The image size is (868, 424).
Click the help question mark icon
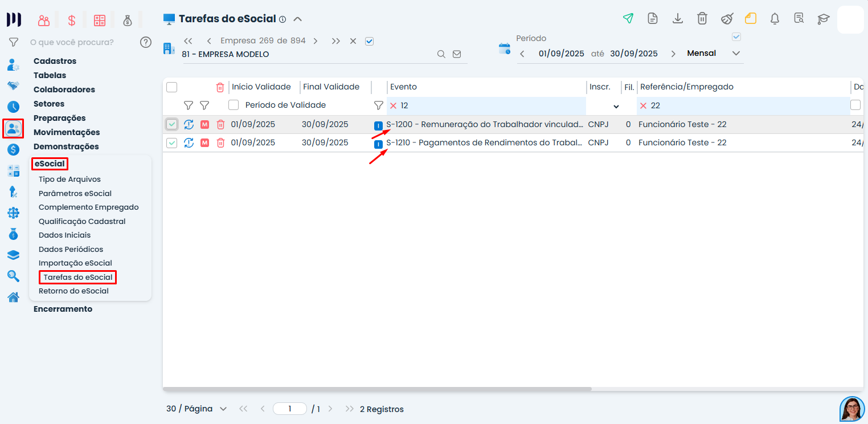(x=146, y=42)
